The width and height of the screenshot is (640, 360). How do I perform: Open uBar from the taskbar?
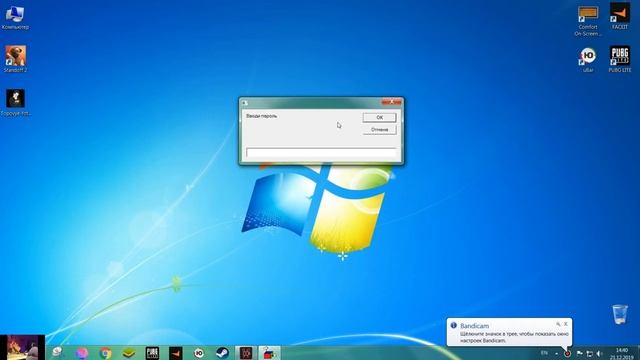tap(199, 353)
